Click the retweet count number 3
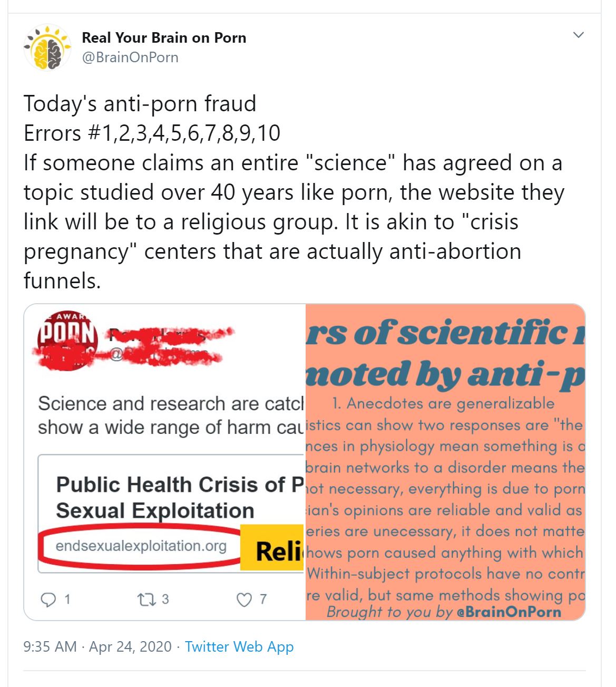This screenshot has width=616, height=687. pyautogui.click(x=165, y=599)
